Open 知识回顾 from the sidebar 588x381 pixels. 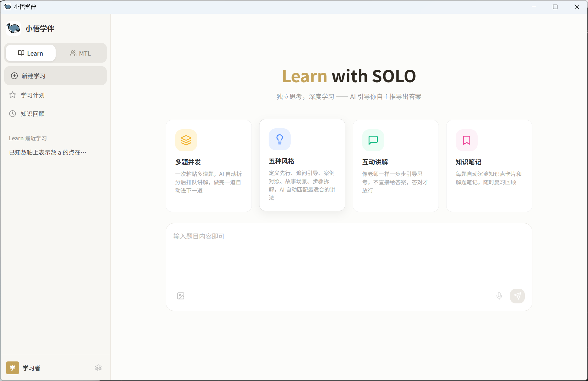(55, 114)
